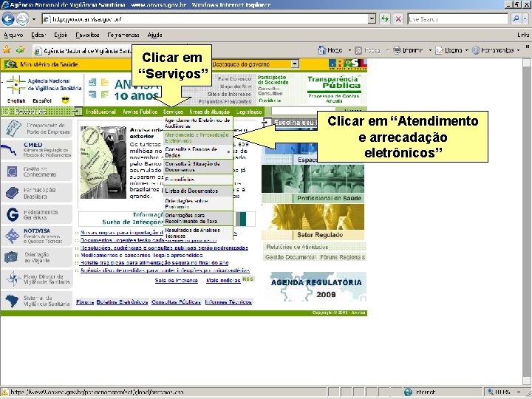Select Orientações para Recolhimento de Taxa item
532x399 pixels.
[198, 218]
